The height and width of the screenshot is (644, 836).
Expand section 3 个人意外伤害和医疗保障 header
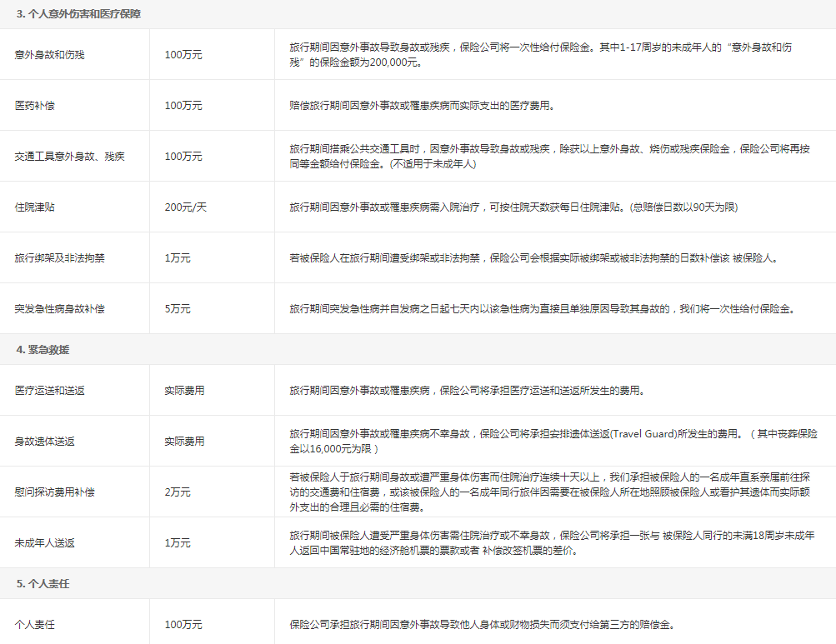pyautogui.click(x=70, y=14)
